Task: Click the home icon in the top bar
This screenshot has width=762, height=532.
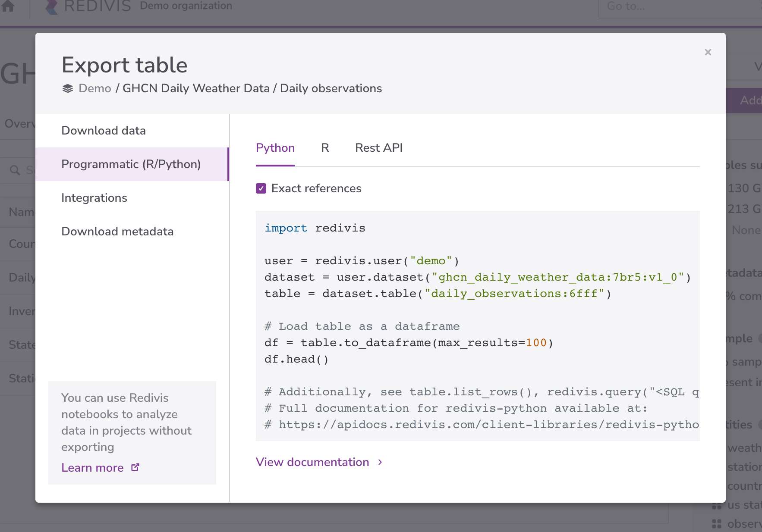Action: [x=8, y=6]
